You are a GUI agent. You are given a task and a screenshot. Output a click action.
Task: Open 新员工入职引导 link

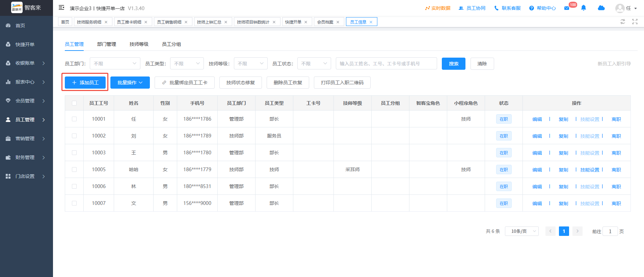614,64
